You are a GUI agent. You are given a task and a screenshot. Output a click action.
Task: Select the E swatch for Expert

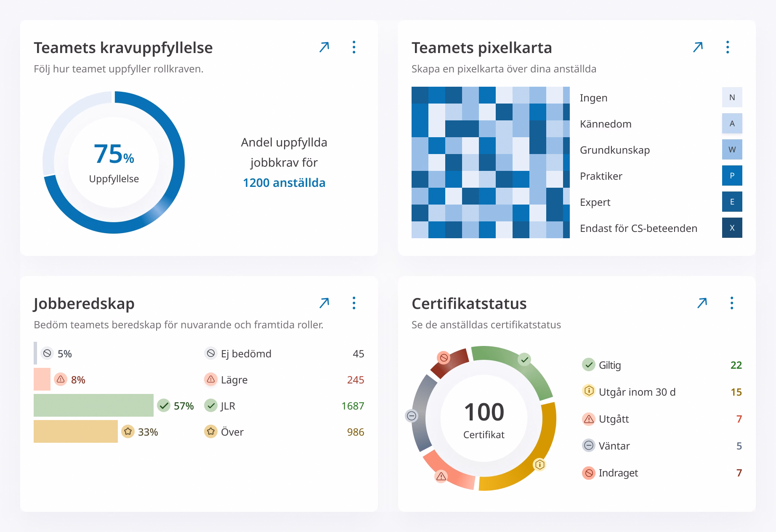732,202
